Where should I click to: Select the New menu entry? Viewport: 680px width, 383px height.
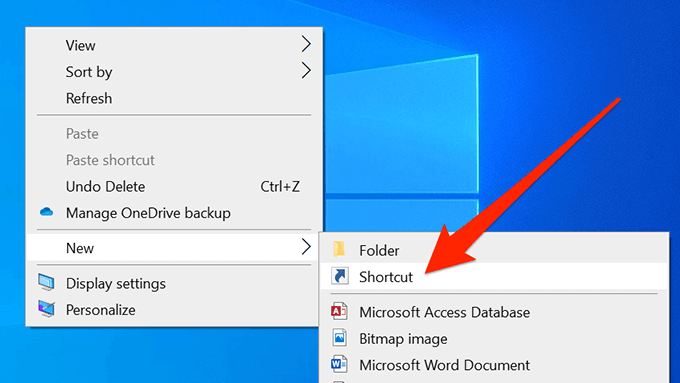(174, 248)
